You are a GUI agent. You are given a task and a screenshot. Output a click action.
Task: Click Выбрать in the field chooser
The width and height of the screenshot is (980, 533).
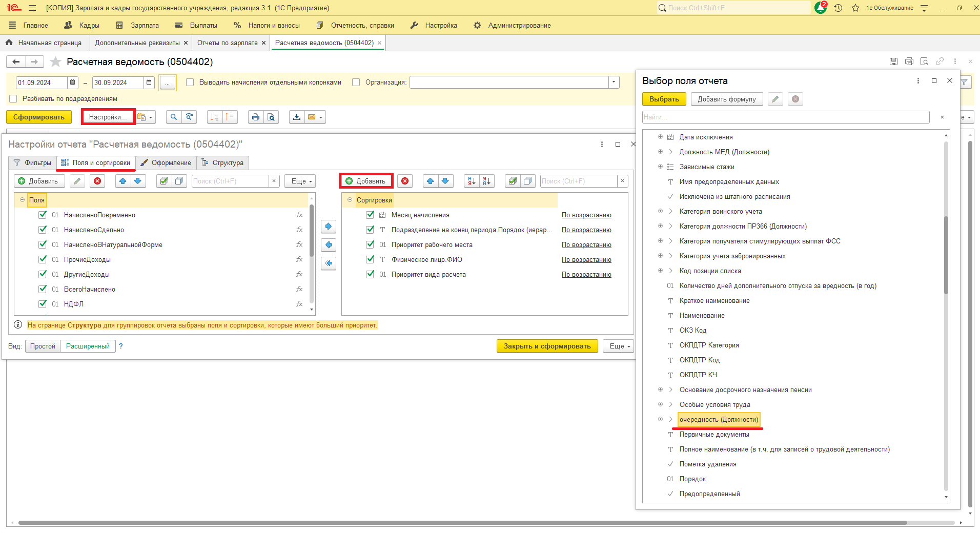click(x=664, y=99)
